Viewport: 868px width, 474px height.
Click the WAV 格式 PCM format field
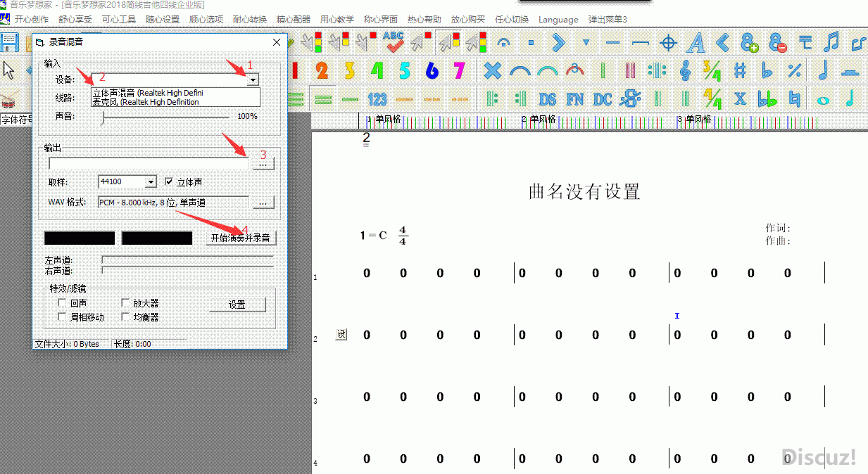pyautogui.click(x=173, y=203)
